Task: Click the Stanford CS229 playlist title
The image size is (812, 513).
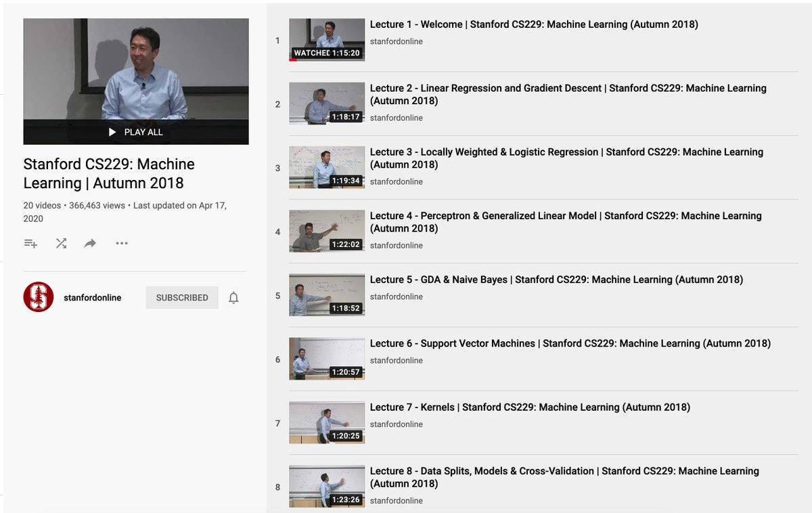Action: 109,173
